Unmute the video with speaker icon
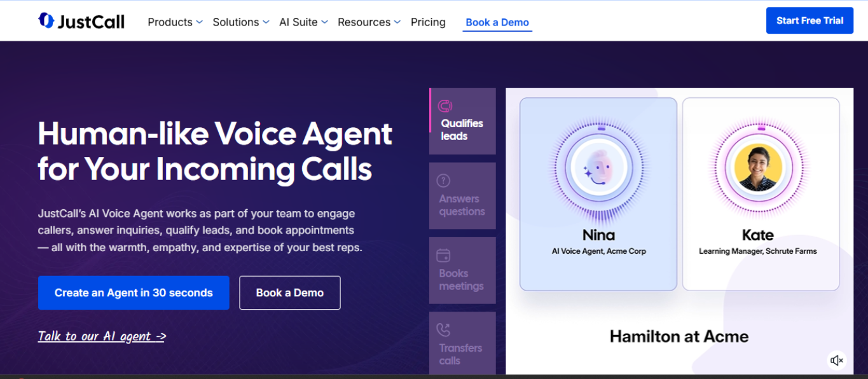The image size is (868, 379). (x=837, y=361)
